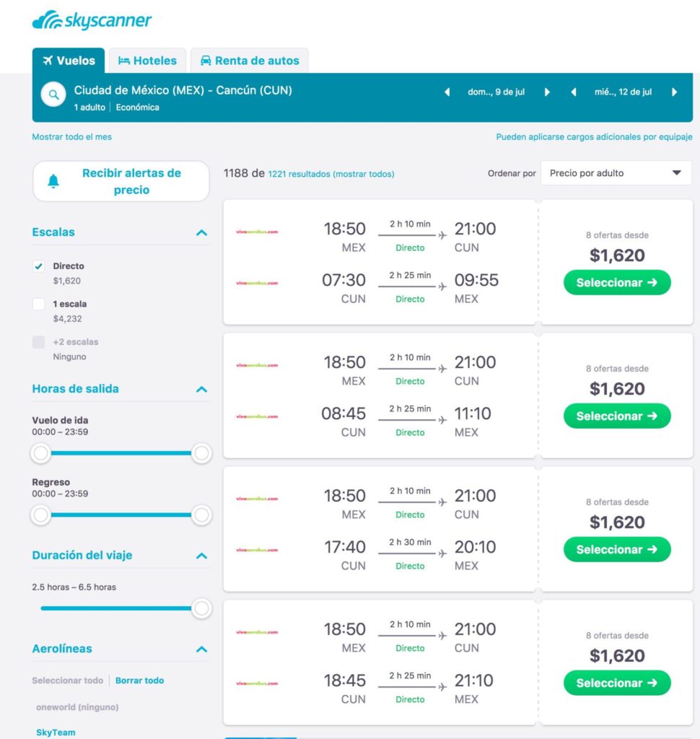Collapse the Escalas filter section
This screenshot has width=700, height=739.
coord(201,232)
